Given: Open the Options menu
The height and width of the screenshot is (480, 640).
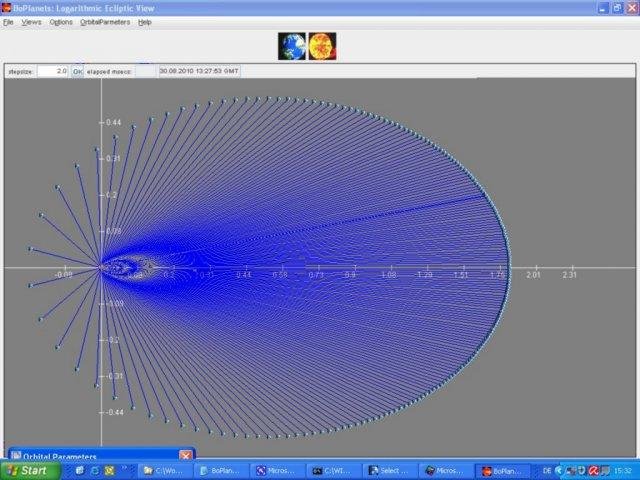Looking at the screenshot, I should [61, 21].
